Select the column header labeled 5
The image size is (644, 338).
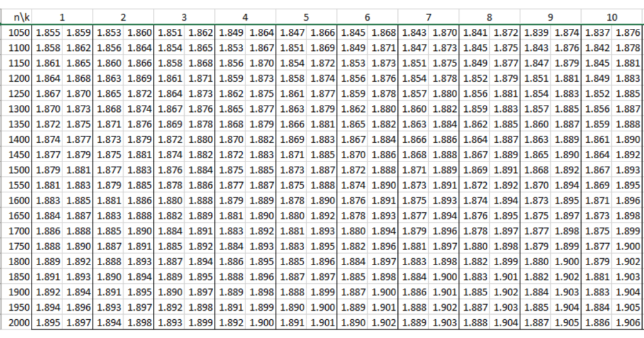pyautogui.click(x=306, y=17)
